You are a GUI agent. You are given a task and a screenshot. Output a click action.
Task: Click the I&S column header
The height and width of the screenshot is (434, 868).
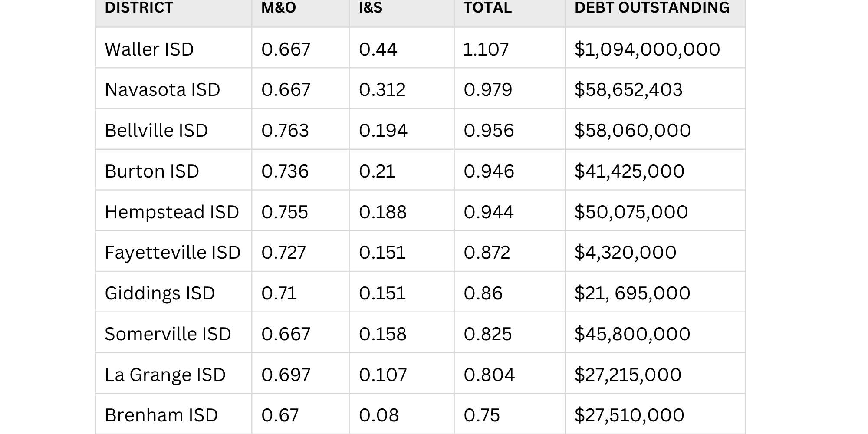point(371,8)
